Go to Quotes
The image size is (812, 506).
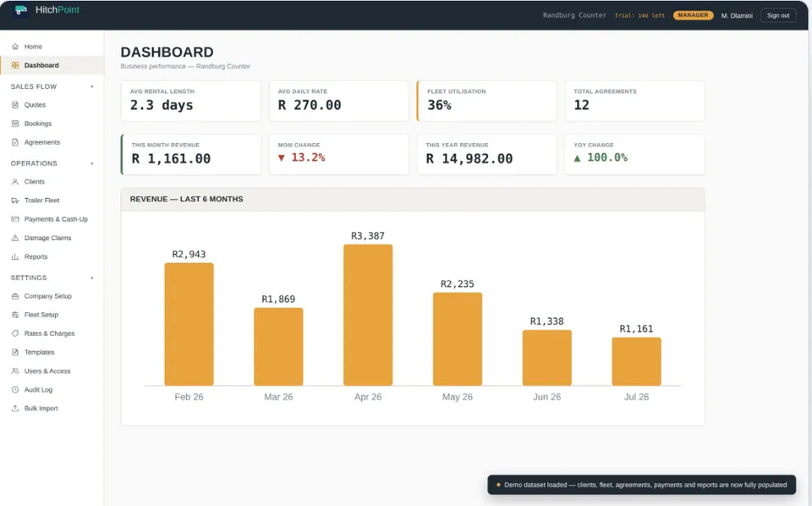point(52,105)
